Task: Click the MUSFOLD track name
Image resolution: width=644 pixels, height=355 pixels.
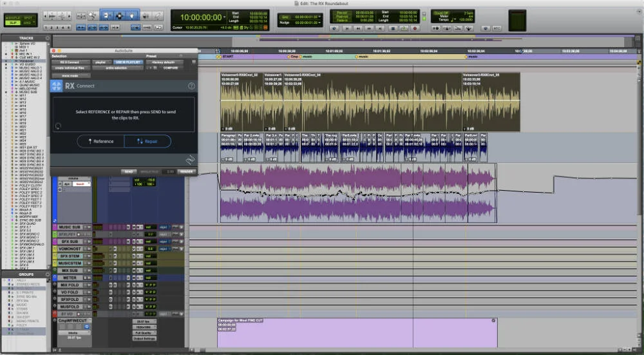Action: pyautogui.click(x=70, y=307)
